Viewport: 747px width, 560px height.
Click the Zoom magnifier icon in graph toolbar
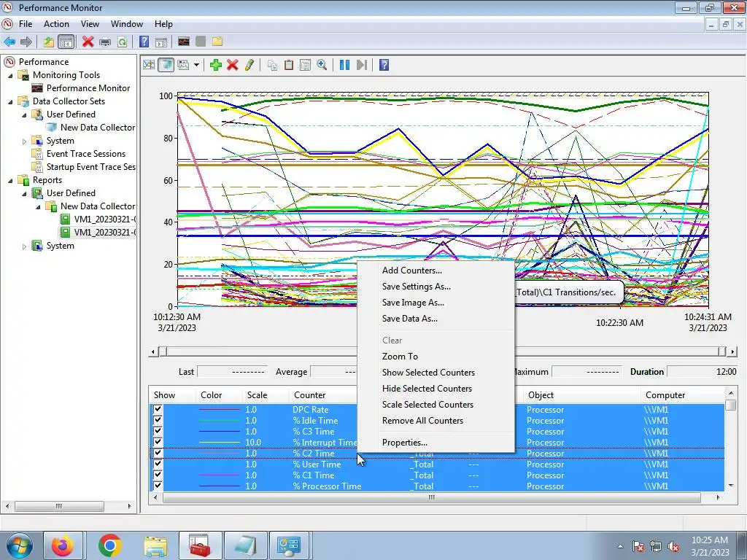(322, 65)
